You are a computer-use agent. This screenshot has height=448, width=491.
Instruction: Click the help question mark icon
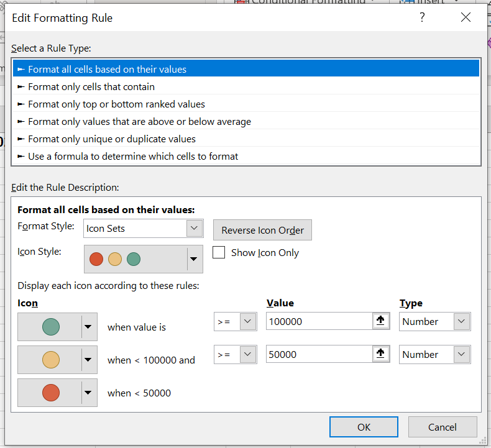(423, 18)
